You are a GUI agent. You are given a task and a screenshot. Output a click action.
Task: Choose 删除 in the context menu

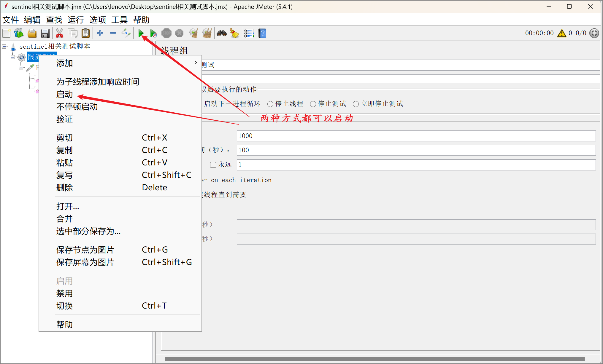pyautogui.click(x=120, y=187)
